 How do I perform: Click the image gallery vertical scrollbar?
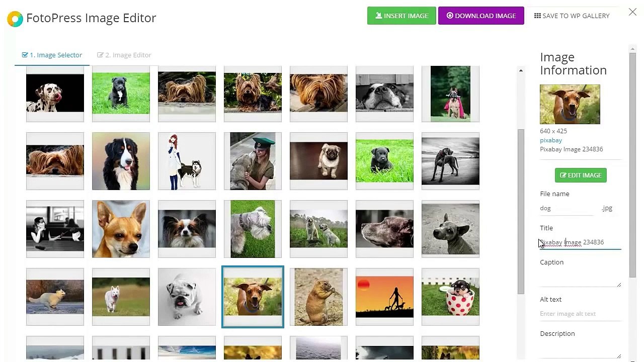click(x=521, y=211)
